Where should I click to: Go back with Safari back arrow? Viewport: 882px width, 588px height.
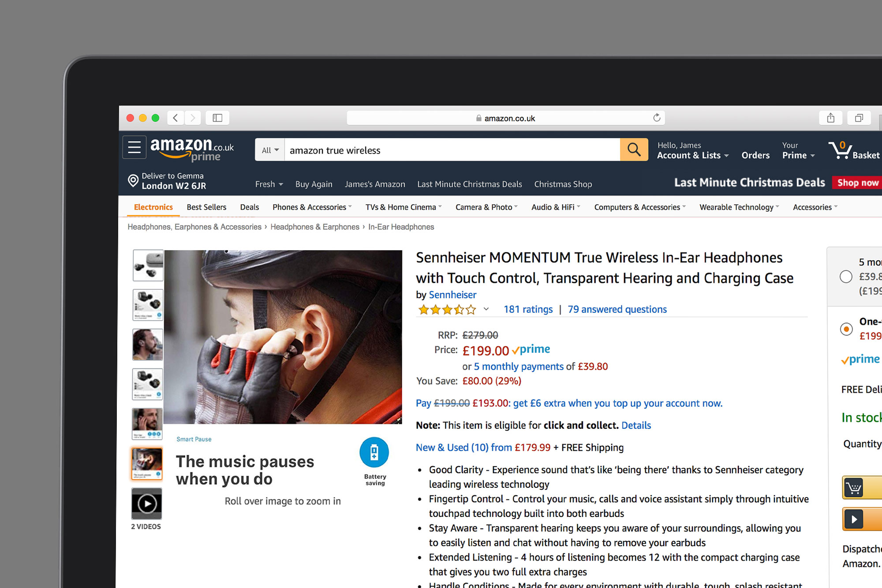(176, 118)
